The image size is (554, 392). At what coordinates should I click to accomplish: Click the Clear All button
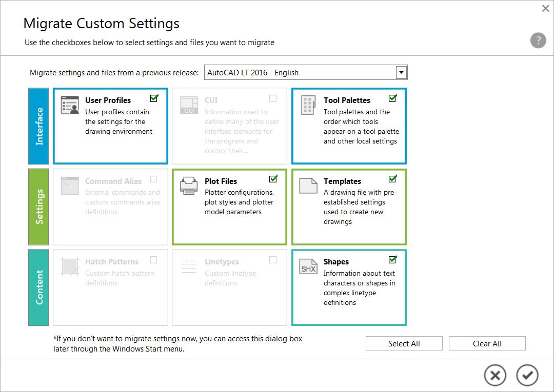[x=487, y=344]
